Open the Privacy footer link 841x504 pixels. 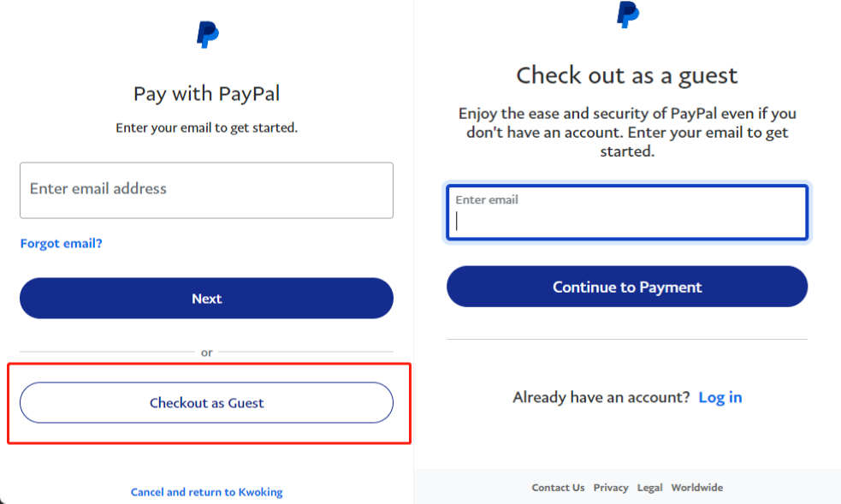pyautogui.click(x=611, y=488)
